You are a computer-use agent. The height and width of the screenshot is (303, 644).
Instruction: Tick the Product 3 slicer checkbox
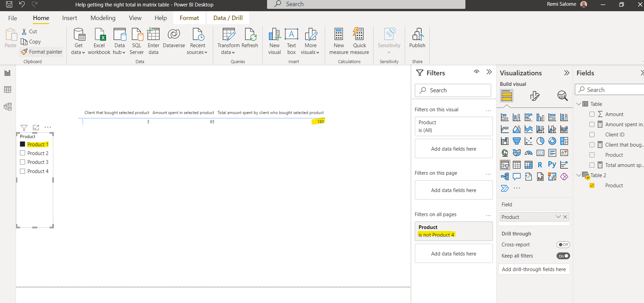coord(23,162)
